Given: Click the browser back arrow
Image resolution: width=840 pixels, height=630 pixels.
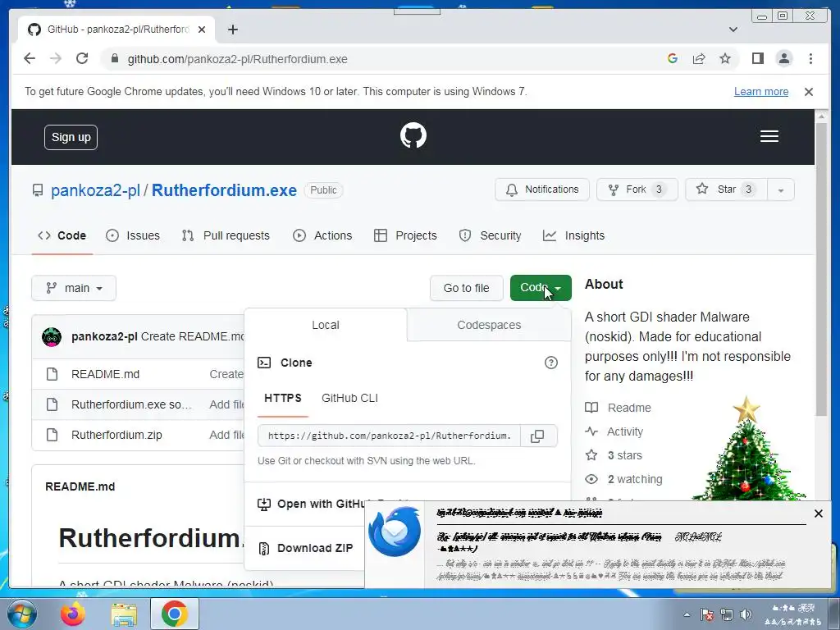Looking at the screenshot, I should [30, 58].
